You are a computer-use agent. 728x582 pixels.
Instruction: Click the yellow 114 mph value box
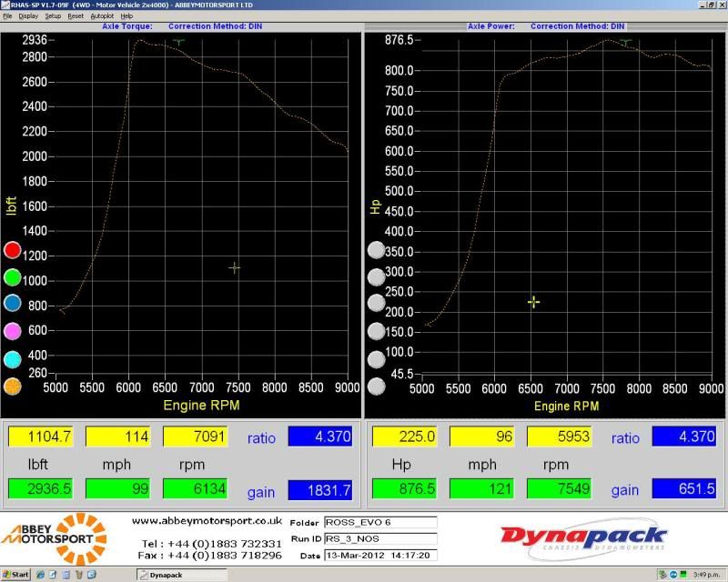[x=118, y=436]
